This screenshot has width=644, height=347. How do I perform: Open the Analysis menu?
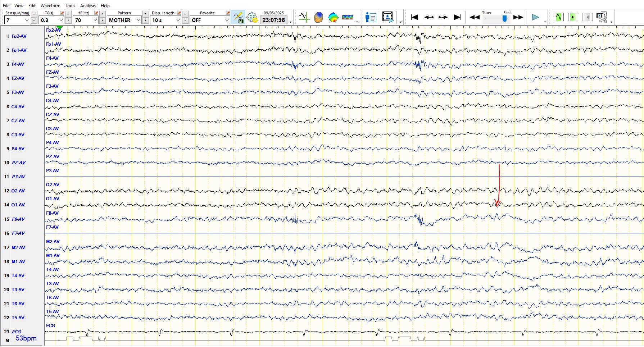88,5
